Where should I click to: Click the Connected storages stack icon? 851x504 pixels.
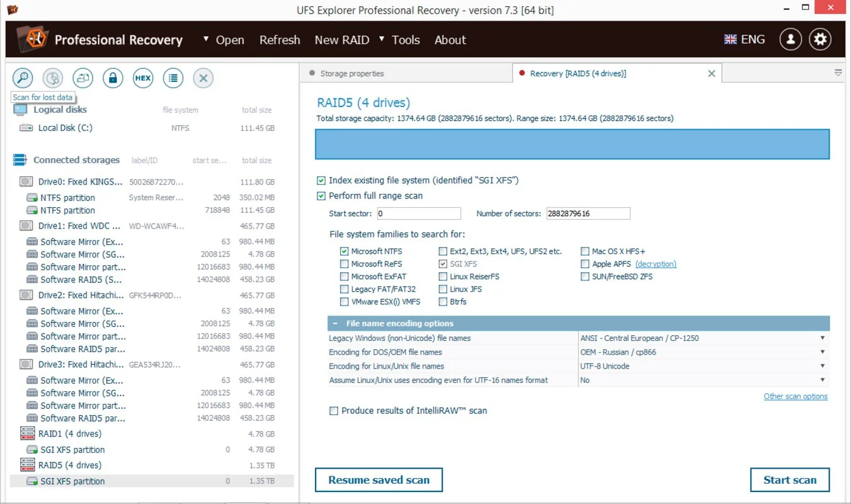click(20, 160)
